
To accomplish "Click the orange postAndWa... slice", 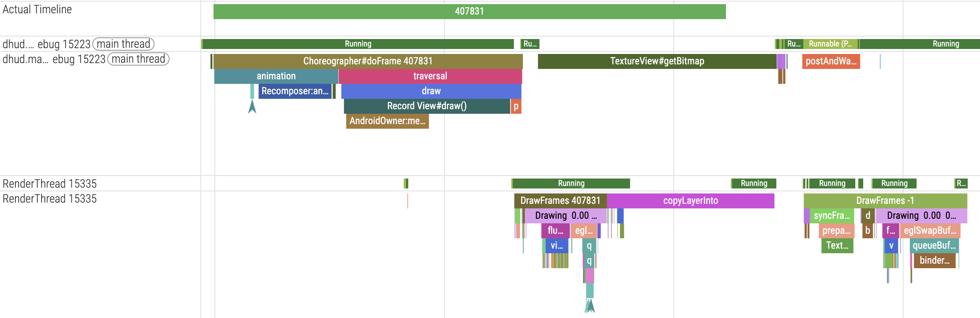I will [830, 61].
